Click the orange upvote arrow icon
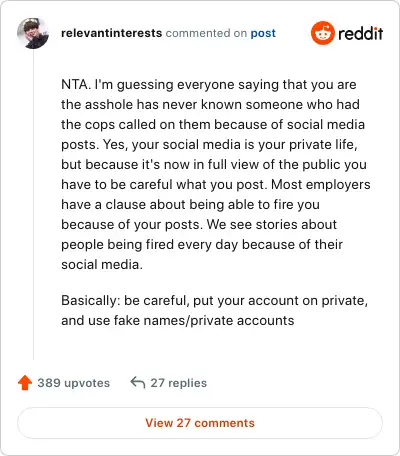 click(x=25, y=383)
